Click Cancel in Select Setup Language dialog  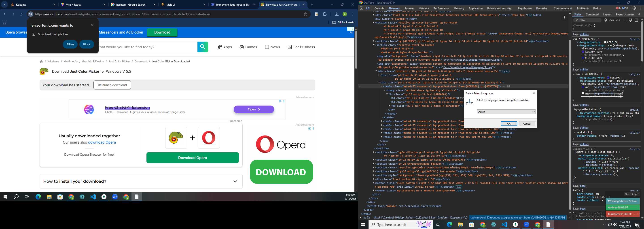pos(527,124)
